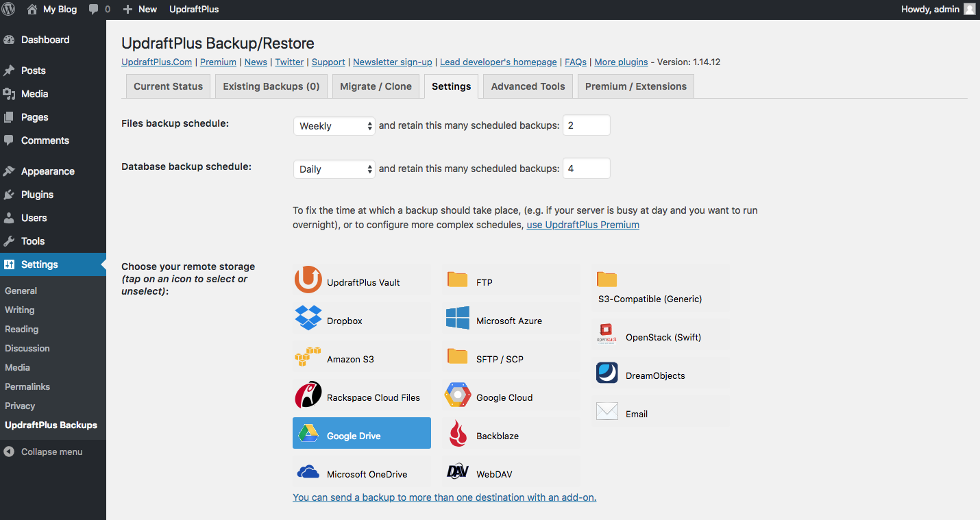Screen dimensions: 980x520
Task: Select the Amazon S3 icon
Action: point(308,356)
